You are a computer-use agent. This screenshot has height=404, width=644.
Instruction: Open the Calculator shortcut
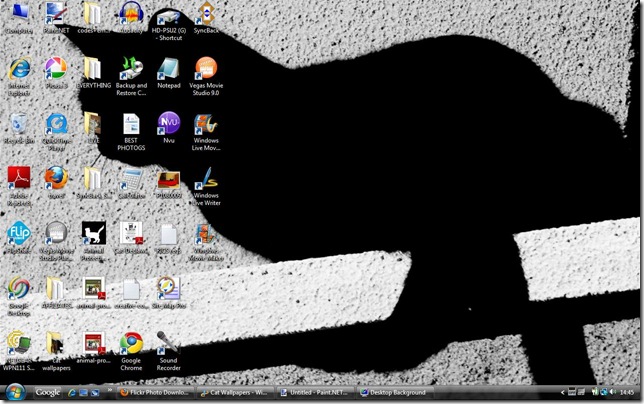tap(131, 183)
